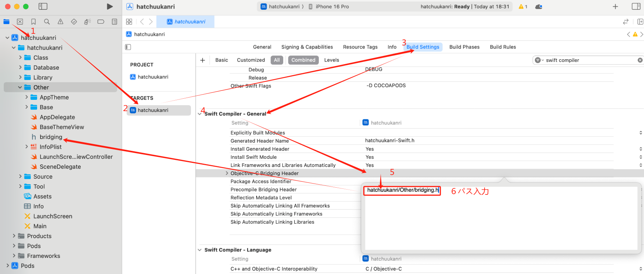
Task: Open the Test navigator diamond icon
Action: 74,22
